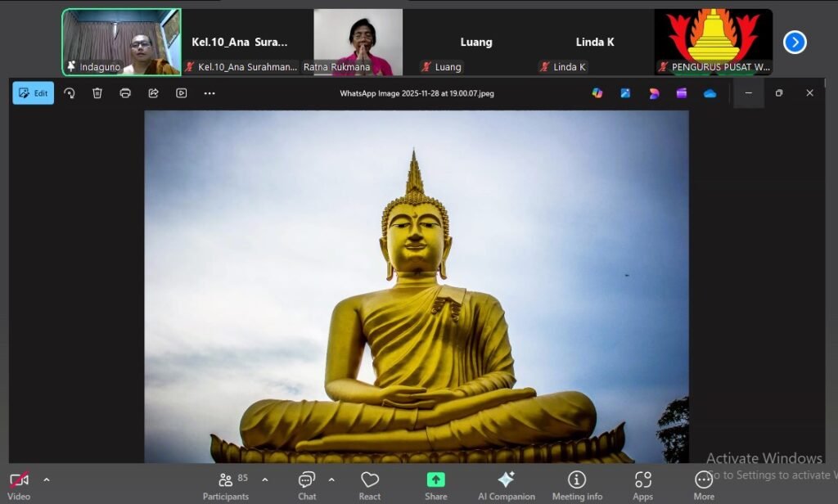Print the image using the printer icon
This screenshot has height=504, width=838.
(x=125, y=93)
